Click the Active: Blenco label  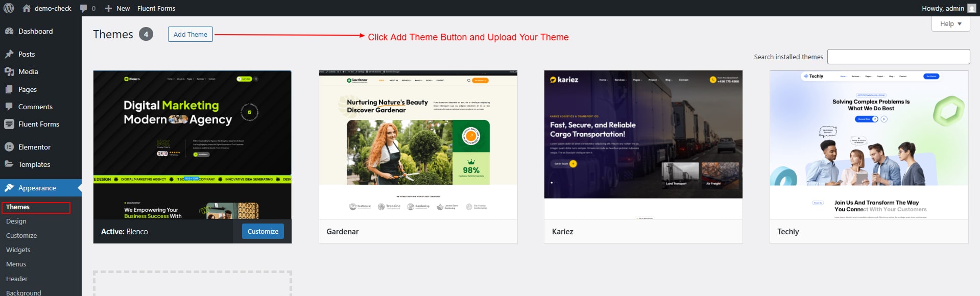click(125, 232)
